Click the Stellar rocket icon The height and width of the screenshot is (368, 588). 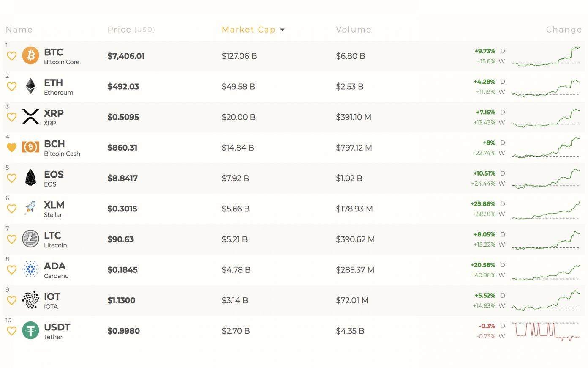tap(30, 208)
